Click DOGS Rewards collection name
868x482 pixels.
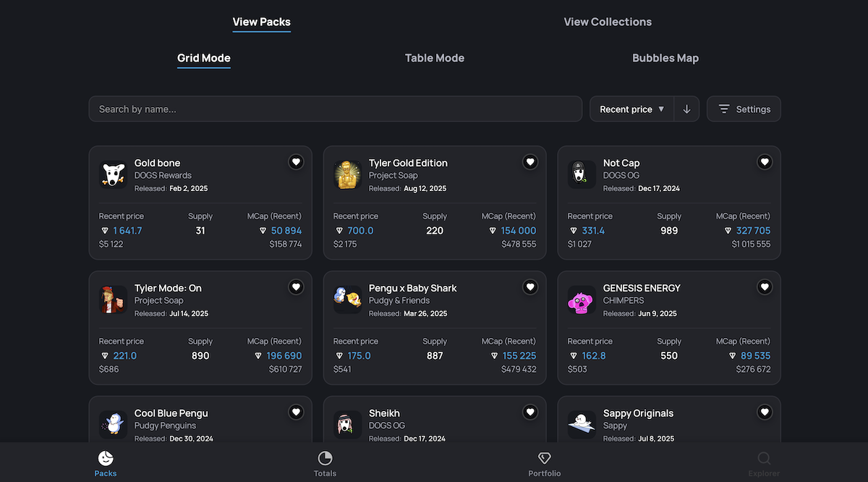click(163, 175)
